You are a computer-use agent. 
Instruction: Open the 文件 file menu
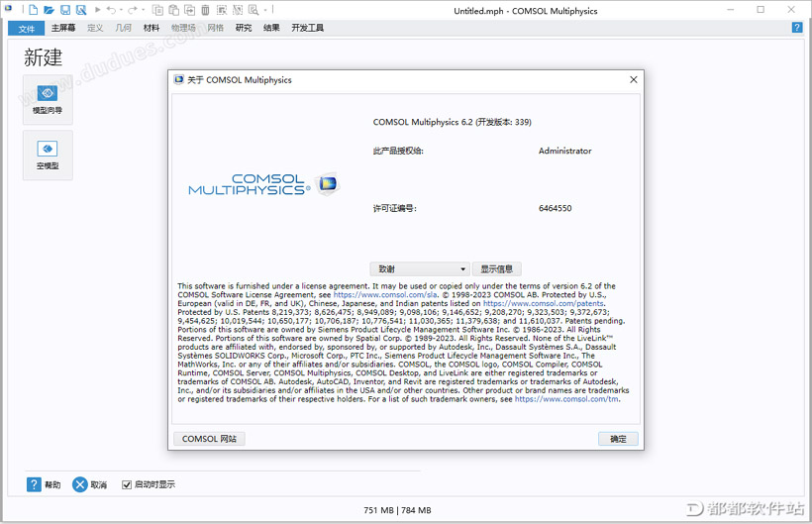(26, 29)
